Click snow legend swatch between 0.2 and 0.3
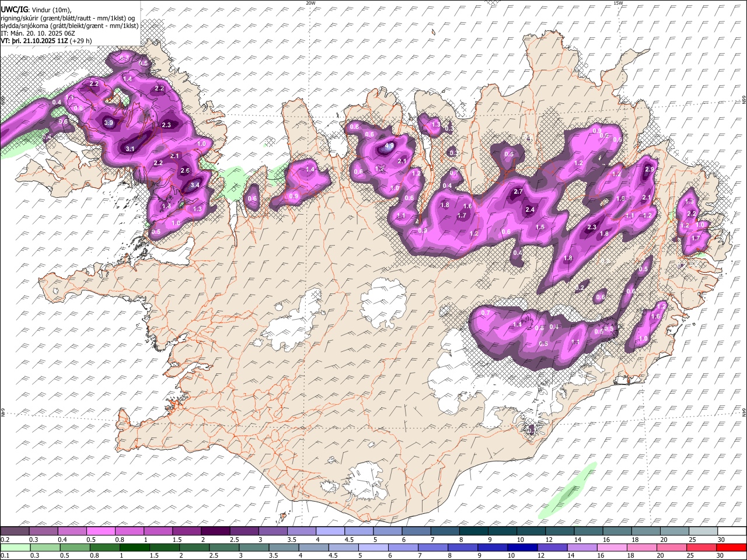 (x=15, y=531)
